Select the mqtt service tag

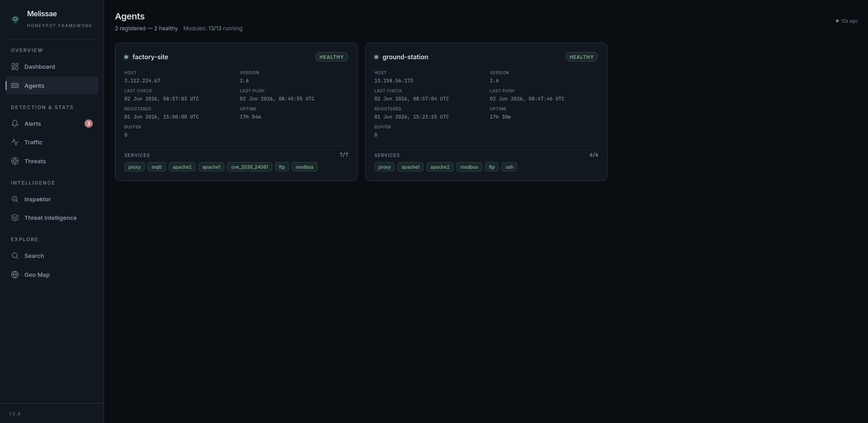pyautogui.click(x=157, y=167)
